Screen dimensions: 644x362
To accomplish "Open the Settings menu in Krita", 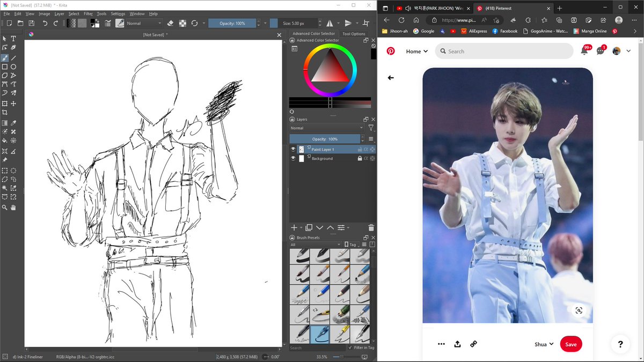I will 118,13.
